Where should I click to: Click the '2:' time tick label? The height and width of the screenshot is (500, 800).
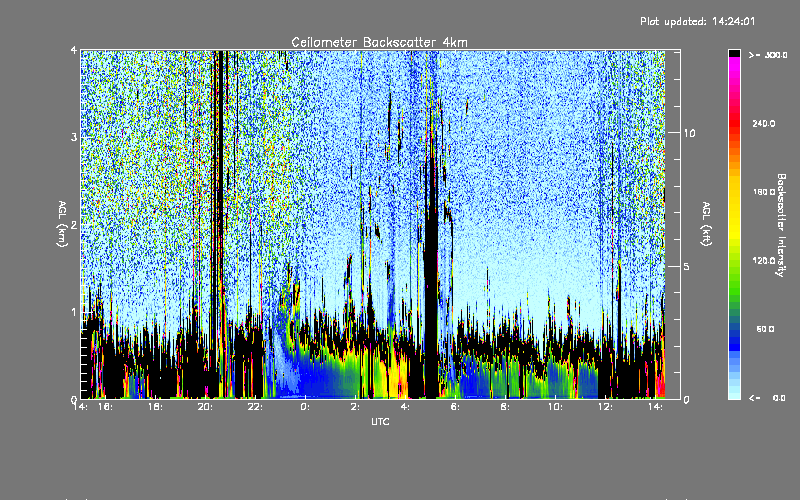355,407
